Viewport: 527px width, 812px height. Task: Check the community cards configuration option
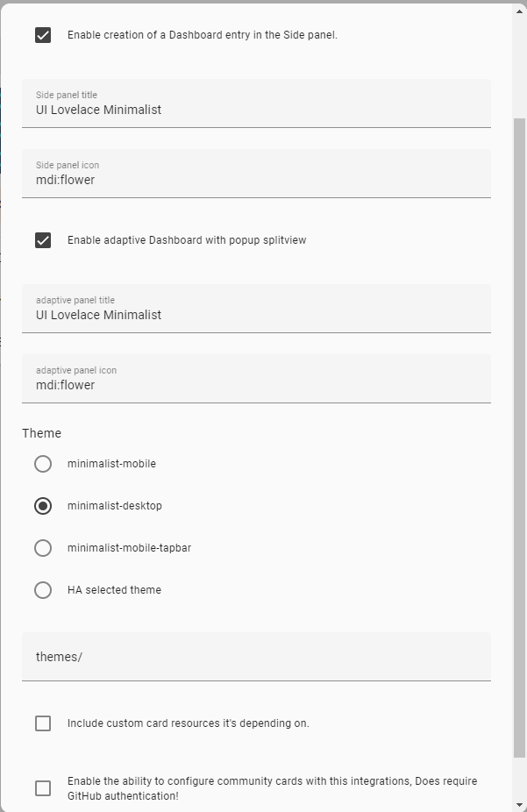[43, 787]
